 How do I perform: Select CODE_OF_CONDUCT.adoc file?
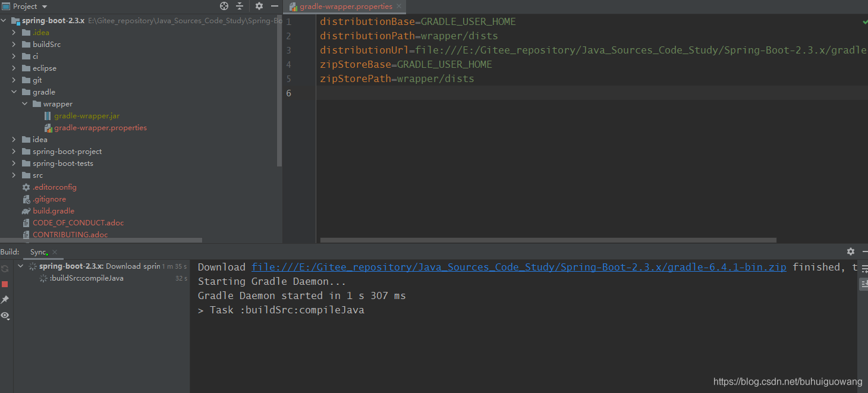(78, 223)
